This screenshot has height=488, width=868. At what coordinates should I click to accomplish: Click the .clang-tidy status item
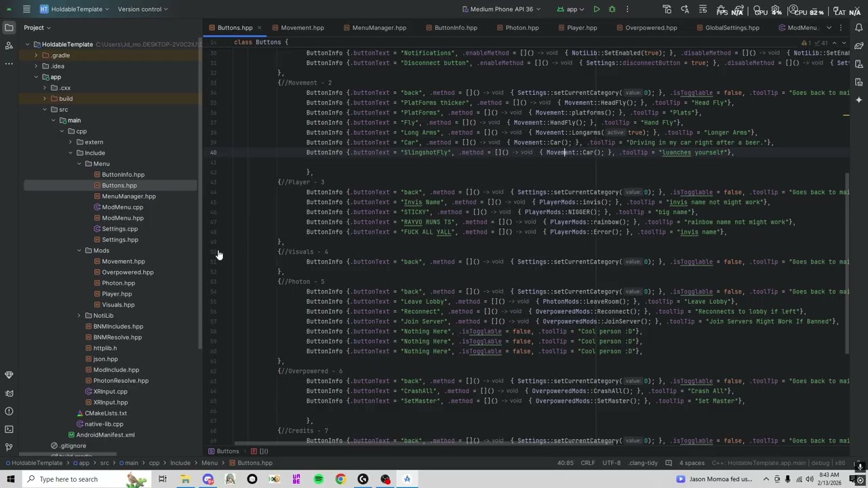pyautogui.click(x=644, y=463)
